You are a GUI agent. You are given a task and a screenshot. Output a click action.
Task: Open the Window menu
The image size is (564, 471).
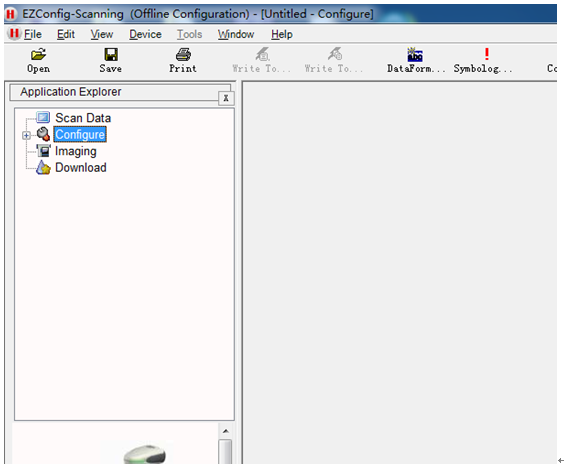(x=236, y=34)
